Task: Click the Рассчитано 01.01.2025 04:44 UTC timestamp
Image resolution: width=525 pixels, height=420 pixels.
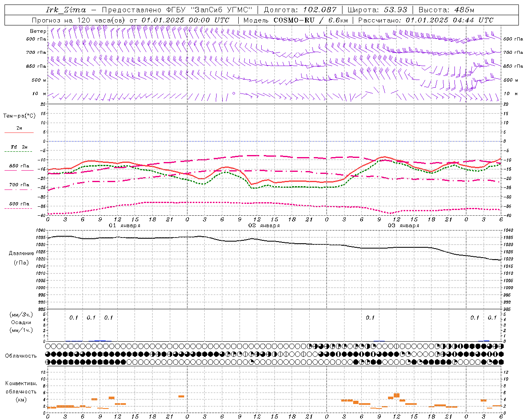Action: (x=426, y=20)
